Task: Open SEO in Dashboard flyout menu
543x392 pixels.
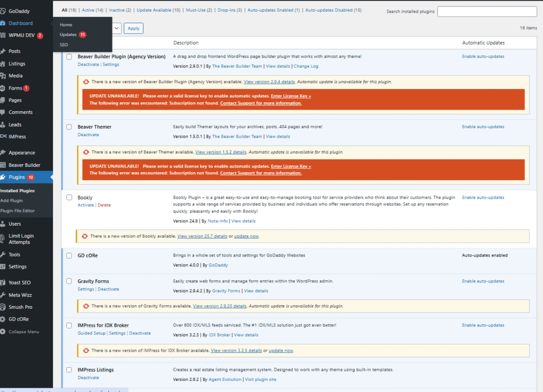Action: tap(64, 44)
